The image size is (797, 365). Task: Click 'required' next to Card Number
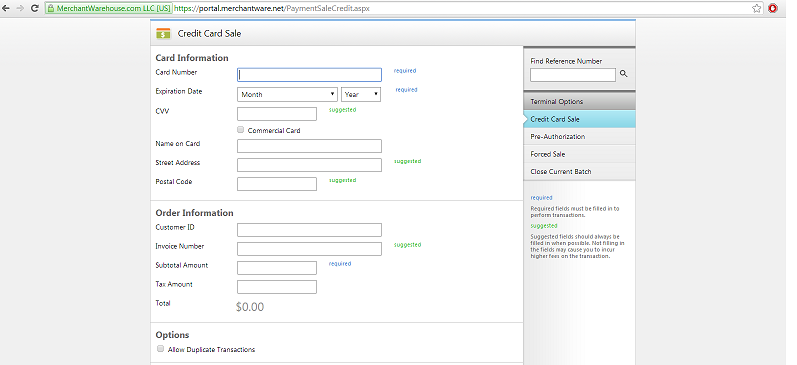tap(405, 71)
